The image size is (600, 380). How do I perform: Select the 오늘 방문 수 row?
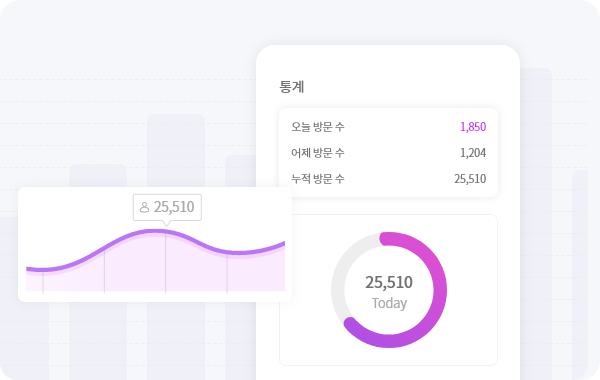point(388,127)
